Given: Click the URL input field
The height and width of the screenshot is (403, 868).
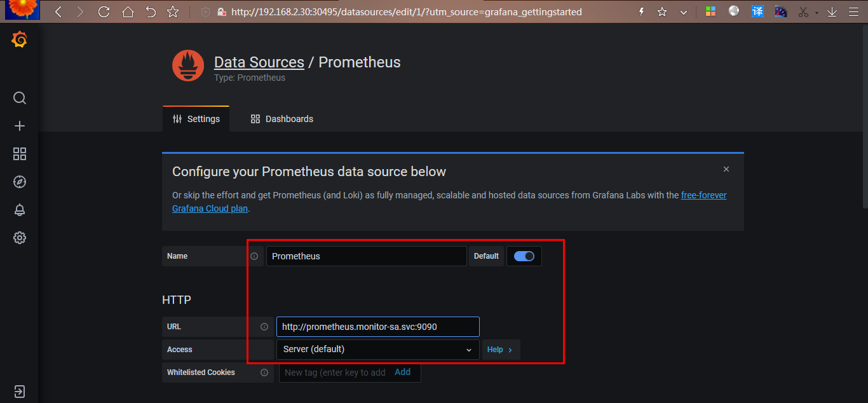Looking at the screenshot, I should point(378,327).
